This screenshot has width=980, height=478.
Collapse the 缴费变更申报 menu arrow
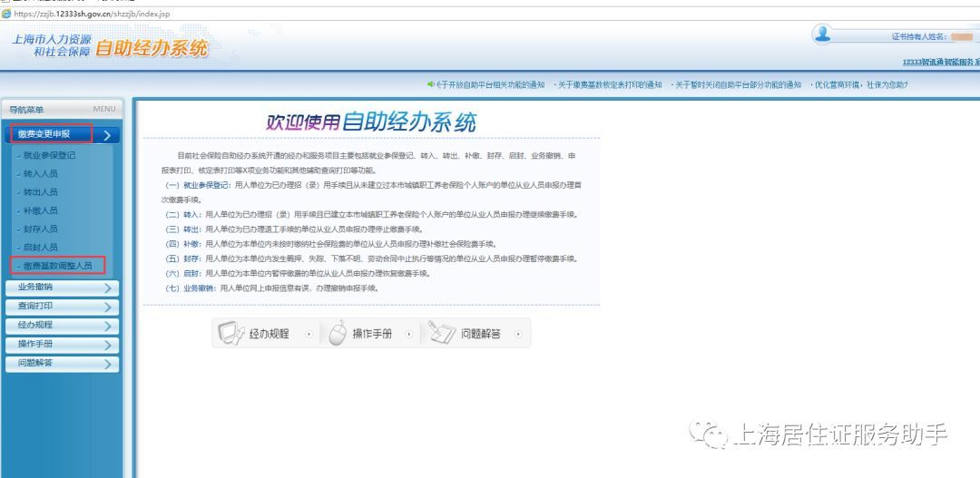pos(107,135)
